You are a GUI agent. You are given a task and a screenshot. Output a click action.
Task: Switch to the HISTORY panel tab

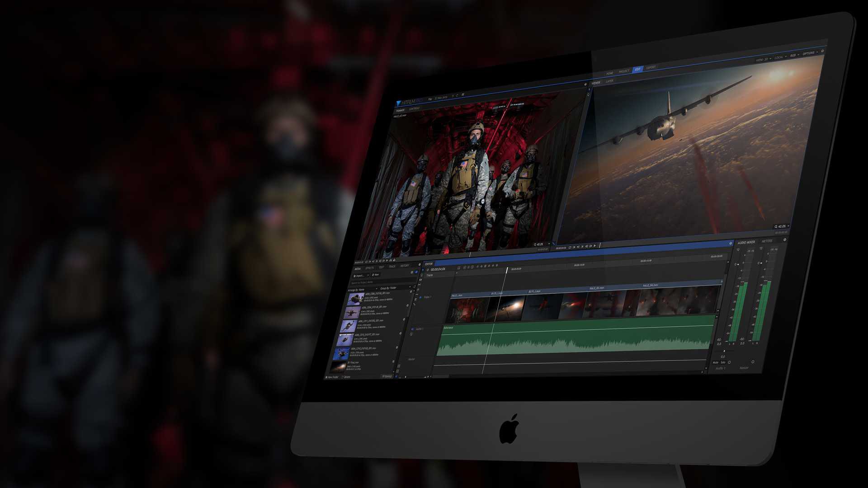pyautogui.click(x=405, y=266)
